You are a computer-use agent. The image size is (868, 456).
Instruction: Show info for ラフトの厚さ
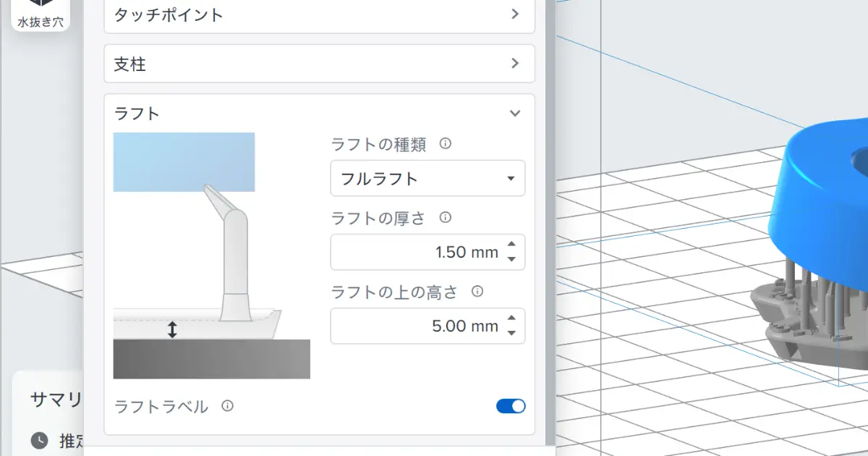(x=446, y=217)
